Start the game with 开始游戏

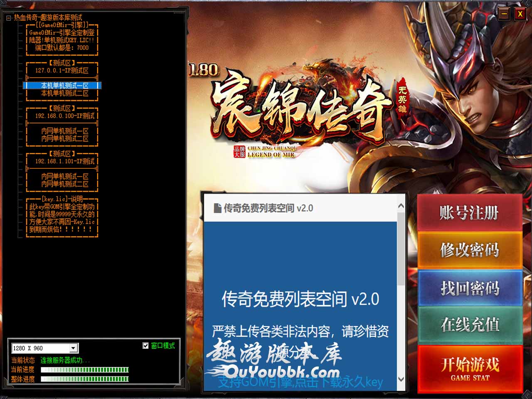pos(470,368)
